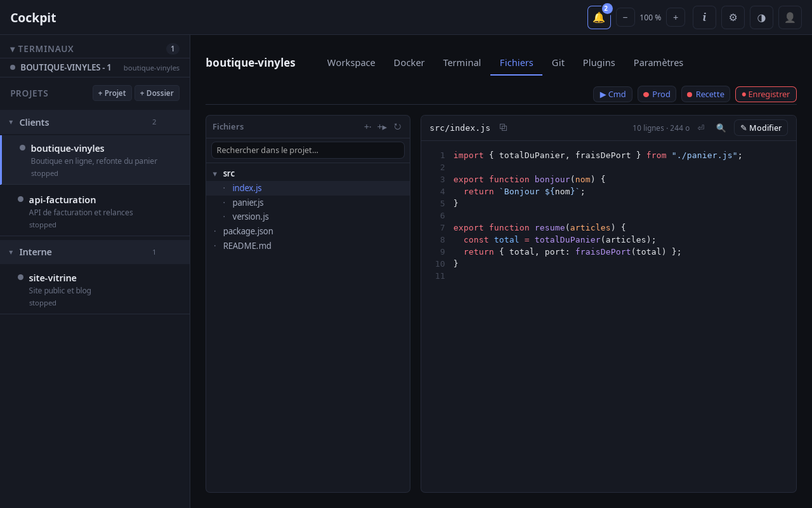Toggle dark/light theme contrast icon
This screenshot has height=508, width=812.
coord(761,18)
